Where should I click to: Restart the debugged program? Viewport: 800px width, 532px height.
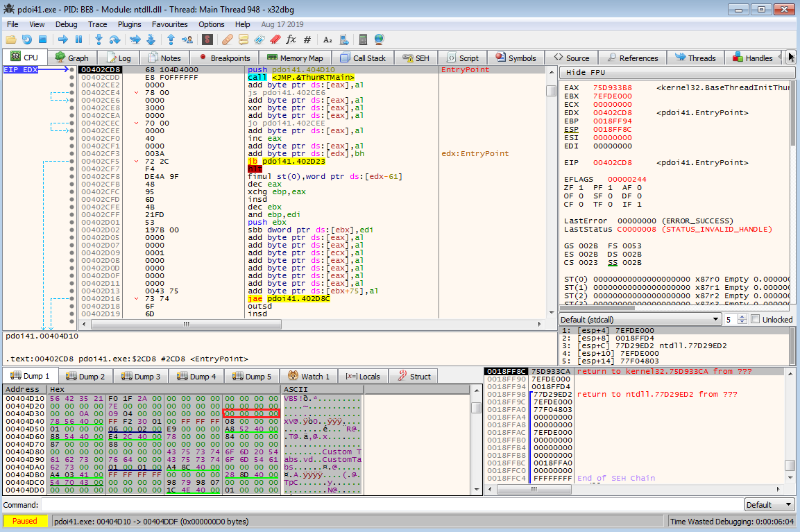coord(27,40)
